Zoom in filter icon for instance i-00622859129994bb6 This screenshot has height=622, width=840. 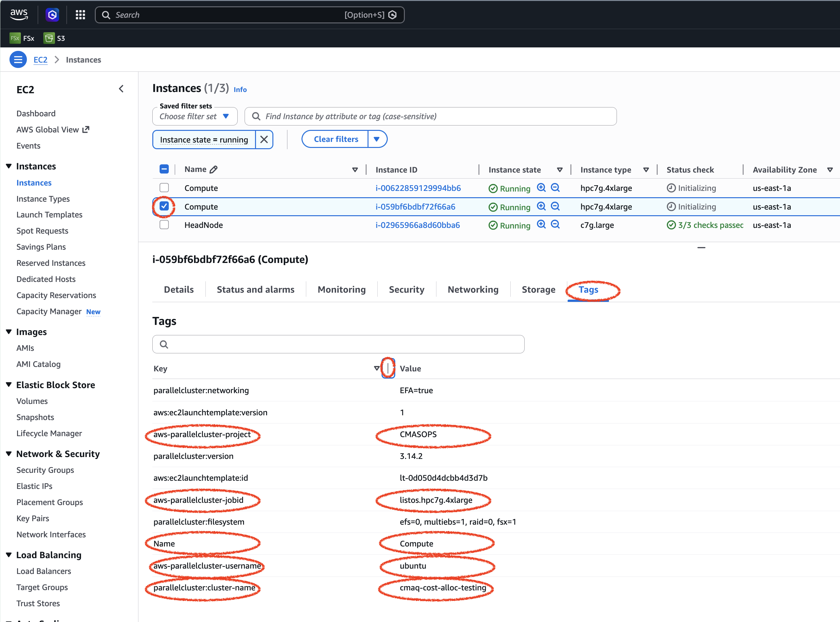click(541, 187)
